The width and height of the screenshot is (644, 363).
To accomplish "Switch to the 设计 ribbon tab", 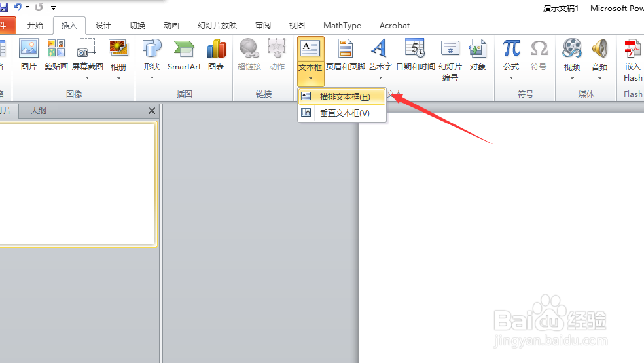I will [x=103, y=26].
